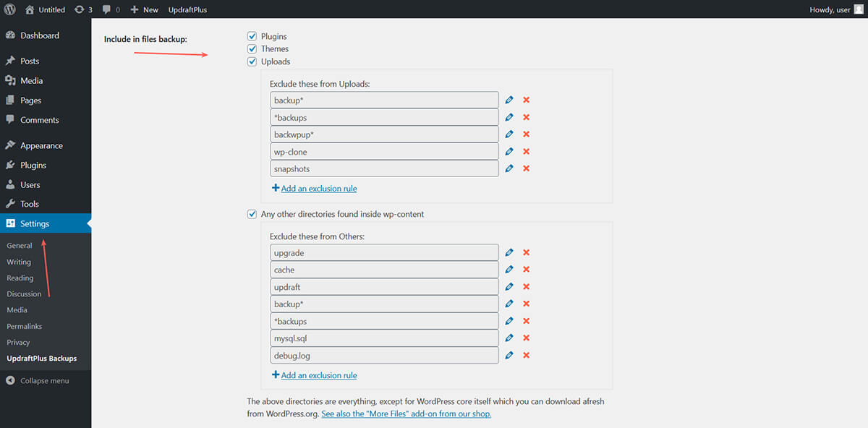Click the updraft exclusion text field
The image size is (868, 428).
click(385, 286)
